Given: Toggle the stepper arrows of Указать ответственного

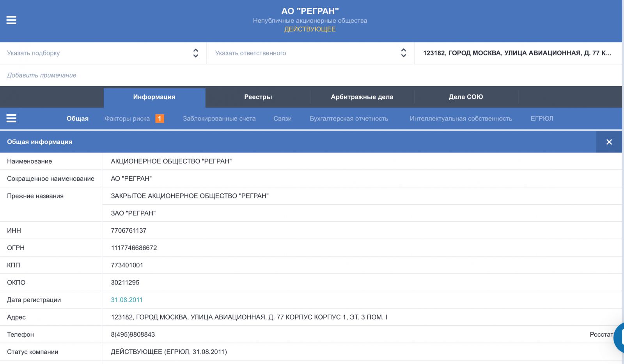Looking at the screenshot, I should 404,53.
